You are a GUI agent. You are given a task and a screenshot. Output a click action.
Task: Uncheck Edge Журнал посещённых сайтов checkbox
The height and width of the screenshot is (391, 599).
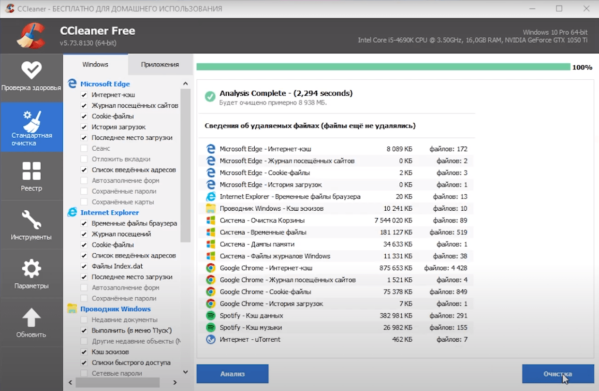84,105
